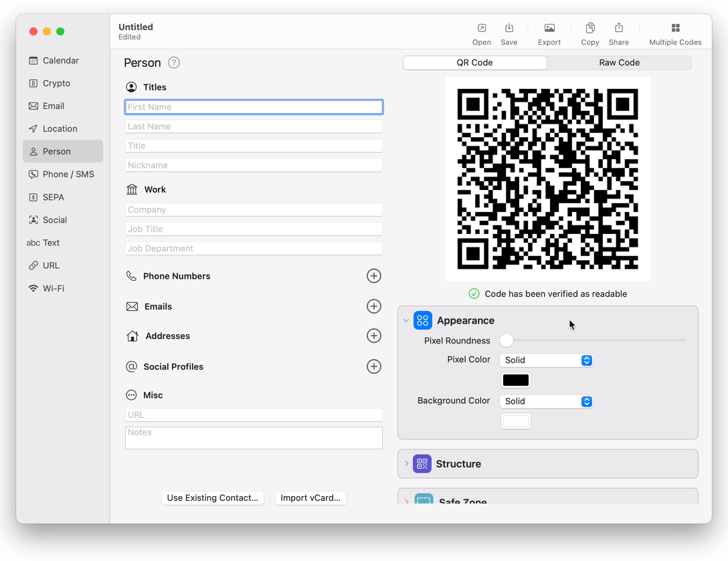Focus the Job Title field
The height and width of the screenshot is (561, 728).
click(x=254, y=229)
